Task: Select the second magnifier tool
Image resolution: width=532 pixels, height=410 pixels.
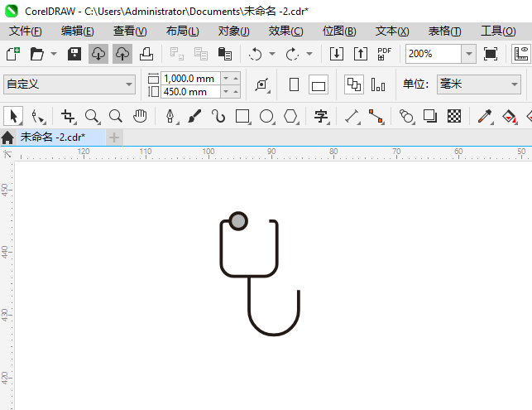Action: pyautogui.click(x=116, y=116)
